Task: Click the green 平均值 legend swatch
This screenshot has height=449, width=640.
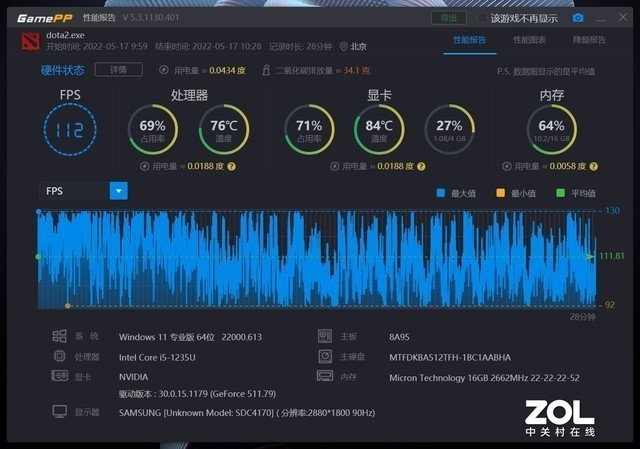Action: [x=561, y=193]
